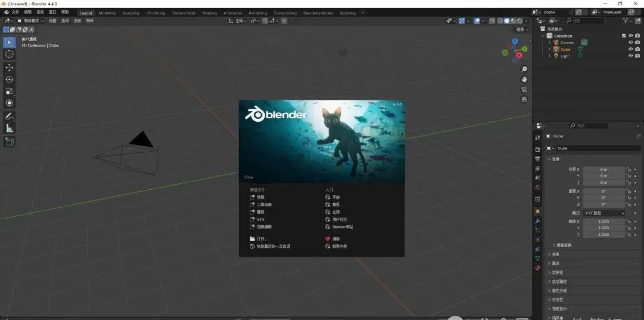Switch to Sculpting workspace tab

(131, 13)
